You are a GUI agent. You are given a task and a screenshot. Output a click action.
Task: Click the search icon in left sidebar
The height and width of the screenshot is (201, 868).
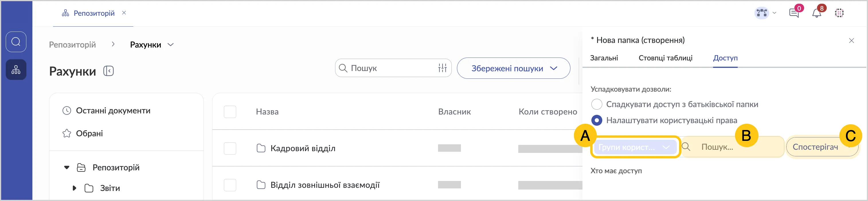(16, 42)
